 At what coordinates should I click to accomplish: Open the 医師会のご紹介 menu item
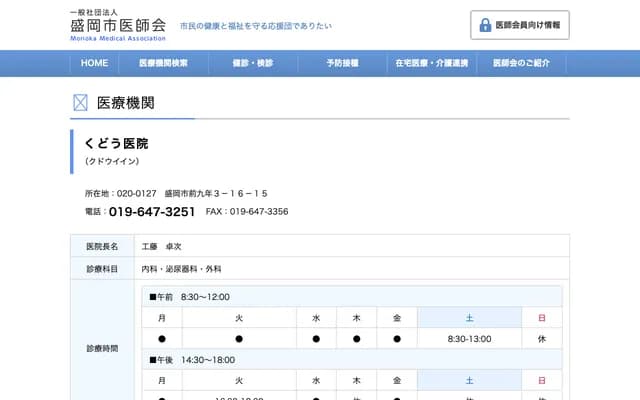point(521,63)
